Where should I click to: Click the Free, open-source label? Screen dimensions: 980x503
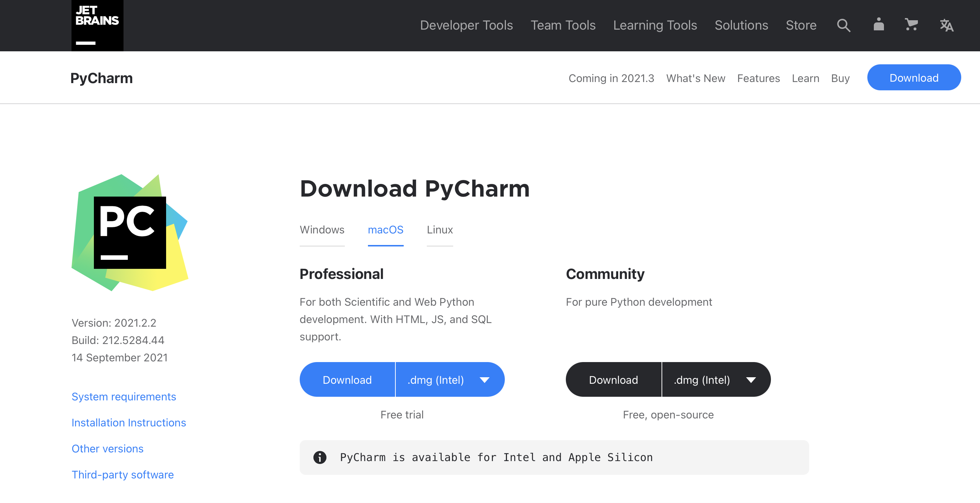pyautogui.click(x=668, y=415)
